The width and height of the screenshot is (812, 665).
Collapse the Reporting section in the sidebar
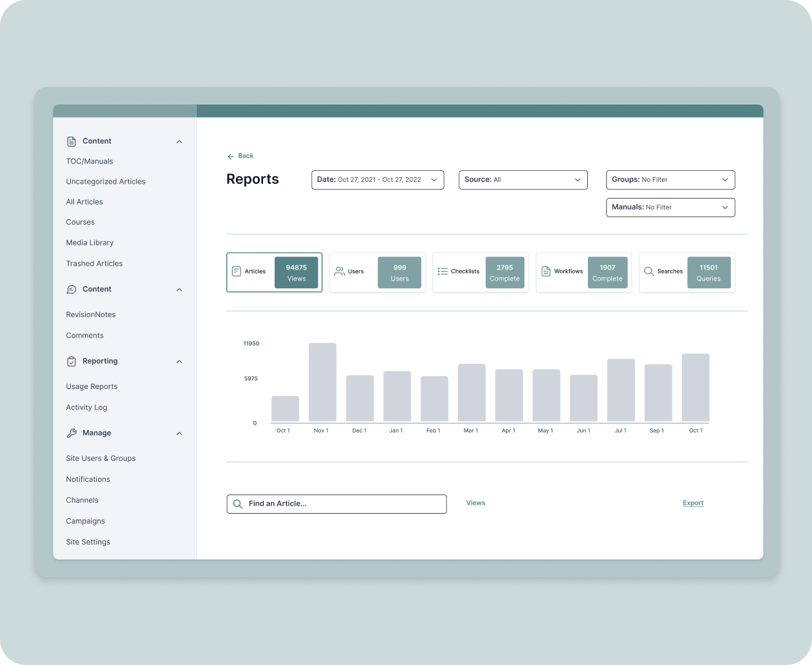[179, 361]
